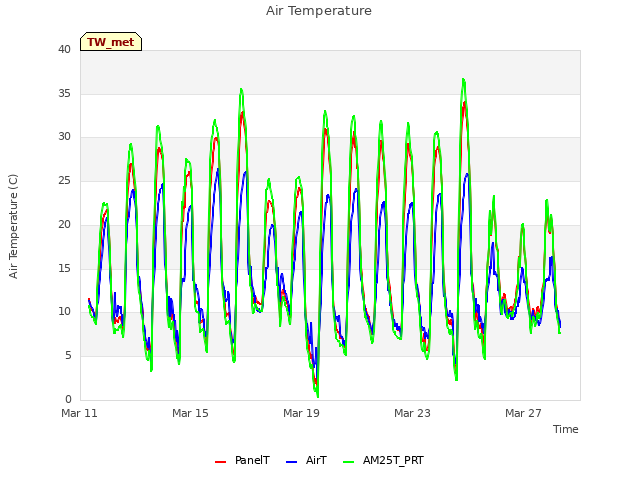Click the green AM25T_PRT legend swatch
This screenshot has width=640, height=480.
(348, 462)
